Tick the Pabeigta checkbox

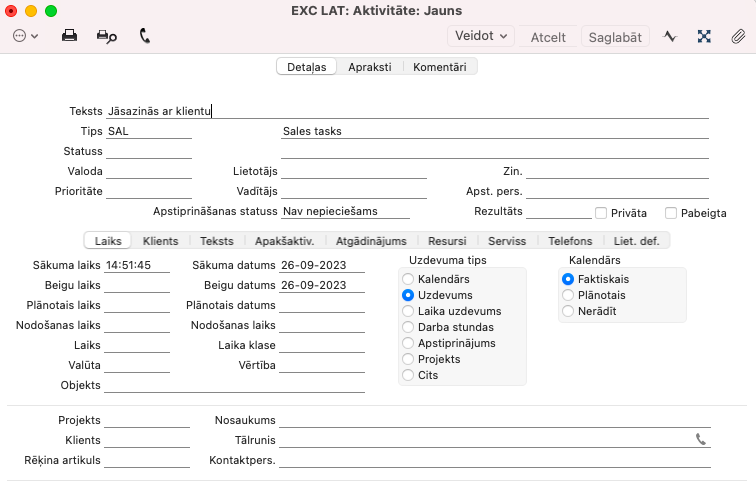coord(671,213)
